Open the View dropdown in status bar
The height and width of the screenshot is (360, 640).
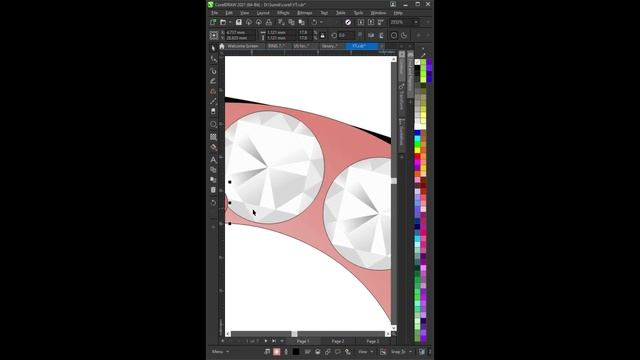tap(365, 351)
